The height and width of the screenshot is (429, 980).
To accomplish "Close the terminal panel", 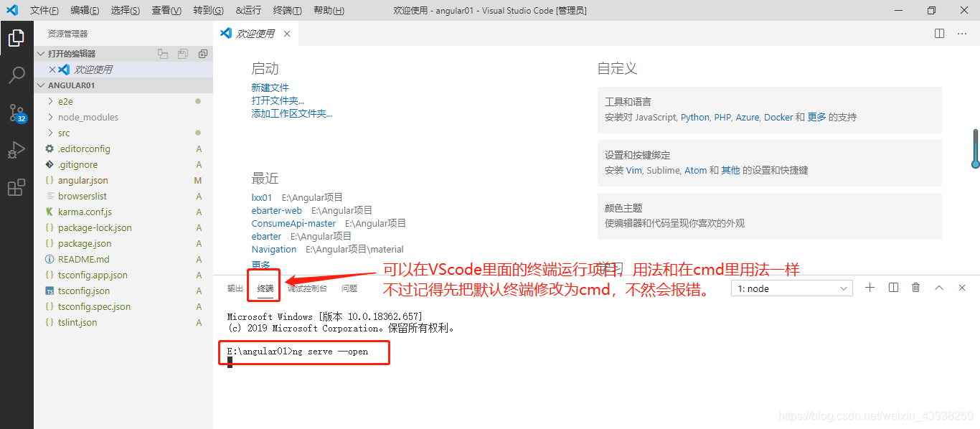I will (962, 288).
